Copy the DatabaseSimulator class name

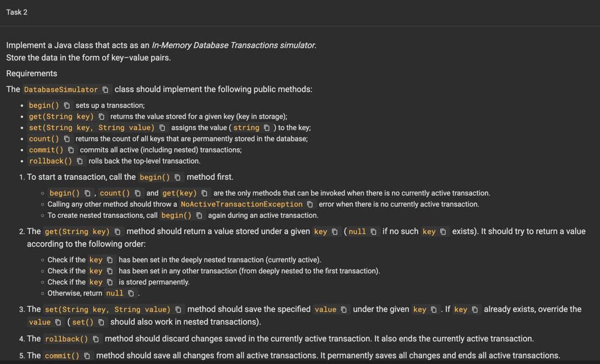[106, 90]
